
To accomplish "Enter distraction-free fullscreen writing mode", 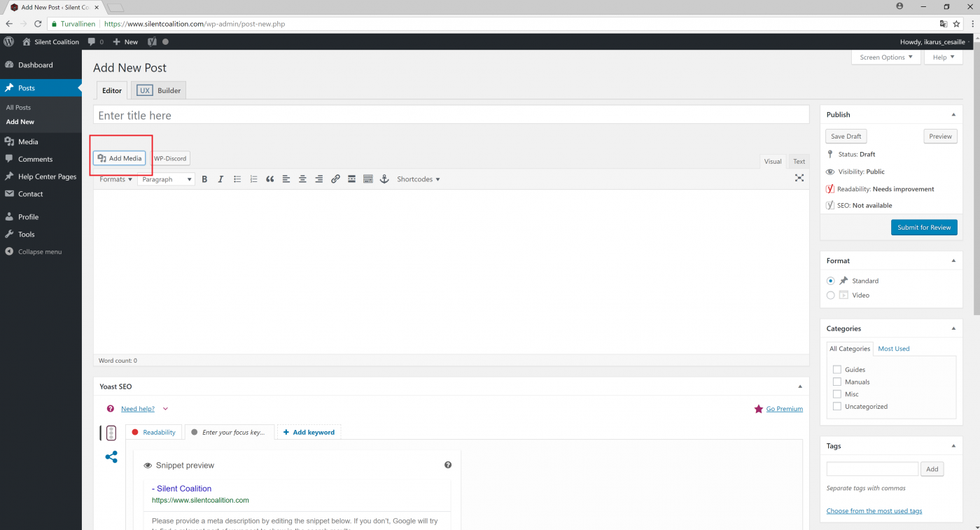I will [799, 178].
